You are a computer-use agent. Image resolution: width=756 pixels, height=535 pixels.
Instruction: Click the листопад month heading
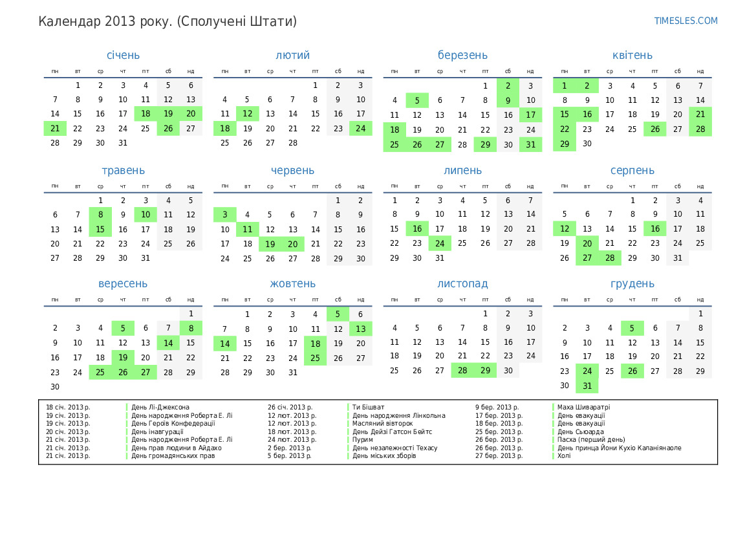click(462, 283)
